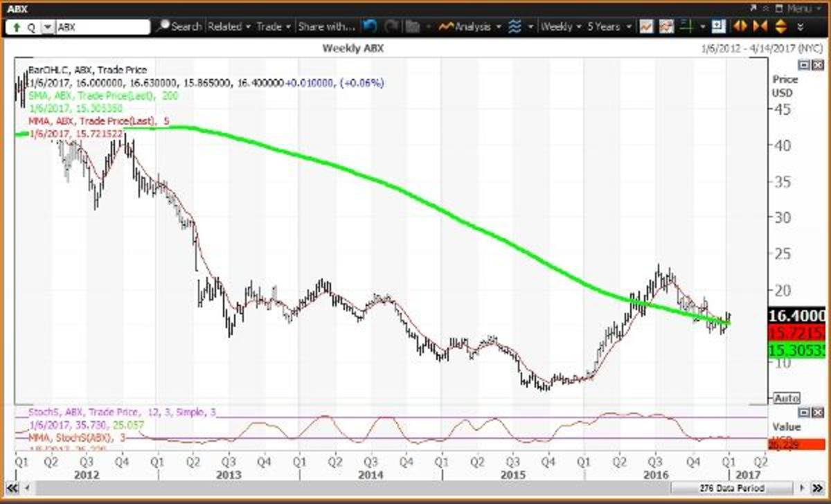
Task: Click the green up-arrow quote icon
Action: [15, 27]
